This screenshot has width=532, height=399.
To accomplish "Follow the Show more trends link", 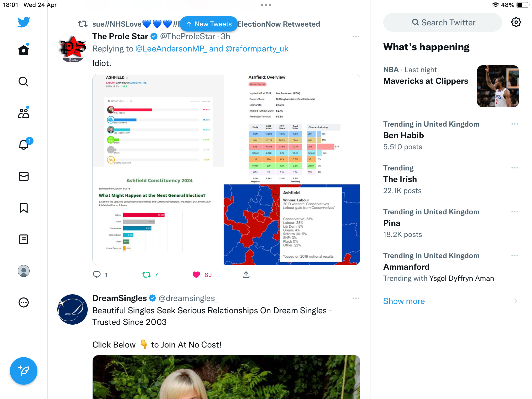I will point(404,301).
